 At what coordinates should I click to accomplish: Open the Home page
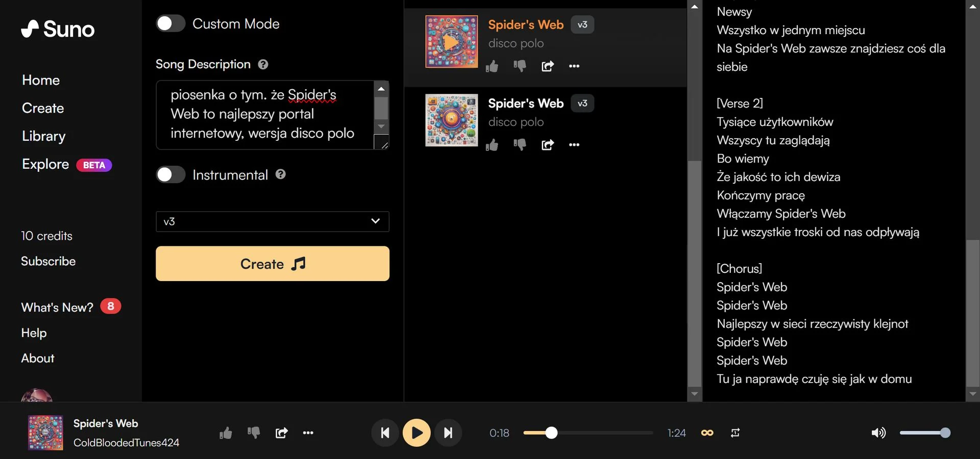click(x=41, y=80)
